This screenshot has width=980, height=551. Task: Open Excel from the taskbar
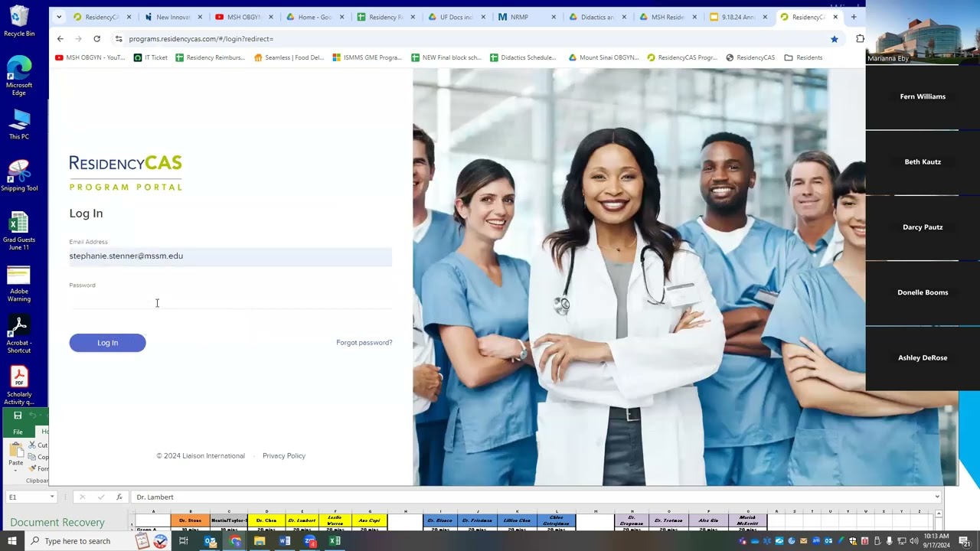(x=335, y=541)
